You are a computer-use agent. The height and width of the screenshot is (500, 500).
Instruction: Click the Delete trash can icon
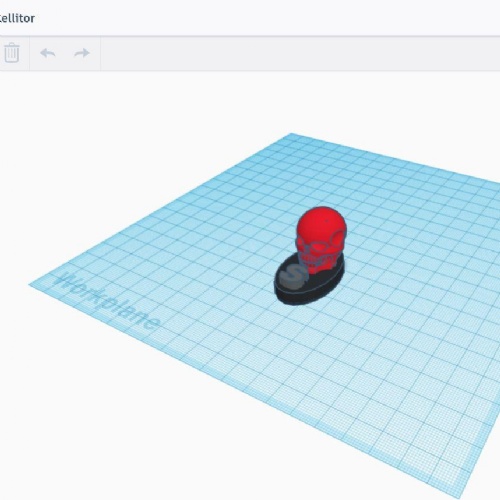coord(12,53)
